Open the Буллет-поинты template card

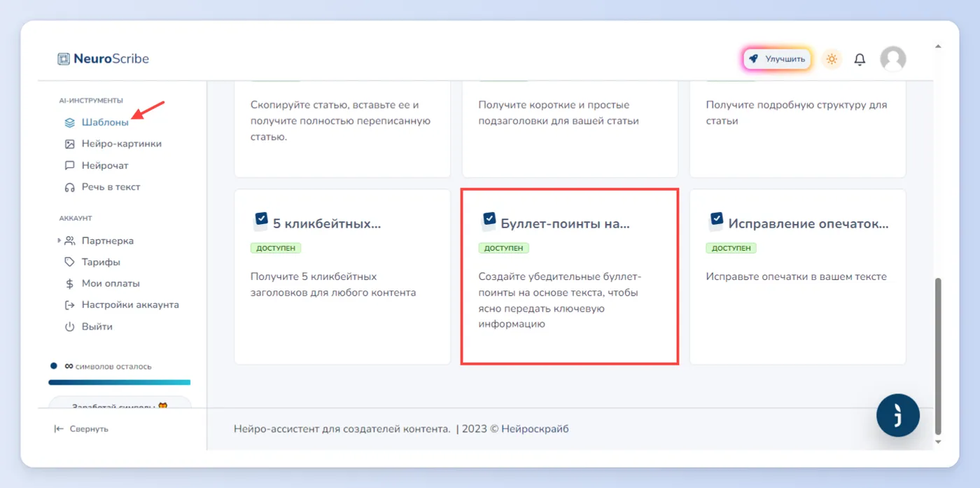pos(569,277)
